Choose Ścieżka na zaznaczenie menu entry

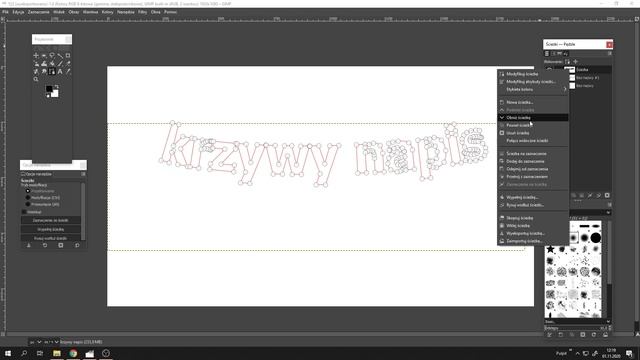click(533, 154)
